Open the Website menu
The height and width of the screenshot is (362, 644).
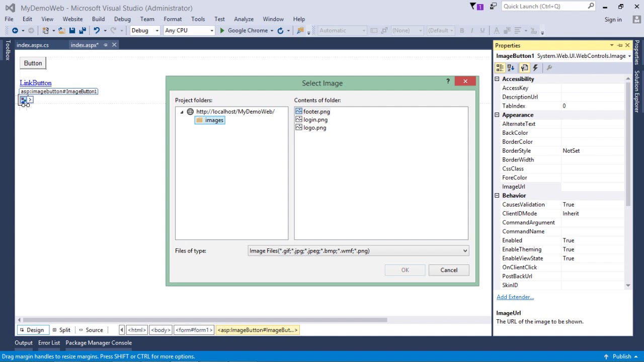point(72,19)
